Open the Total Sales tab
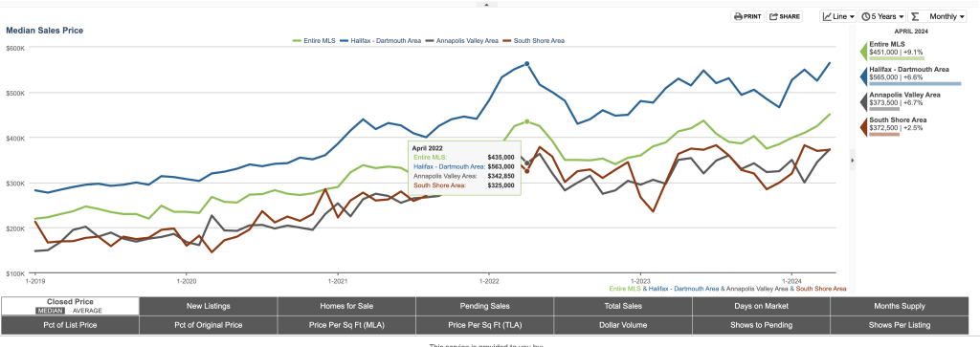The width and height of the screenshot is (980, 347). 622,306
